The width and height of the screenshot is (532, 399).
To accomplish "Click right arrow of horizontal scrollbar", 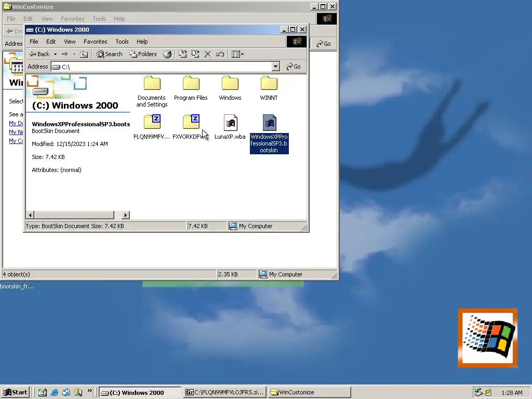I will tap(126, 215).
